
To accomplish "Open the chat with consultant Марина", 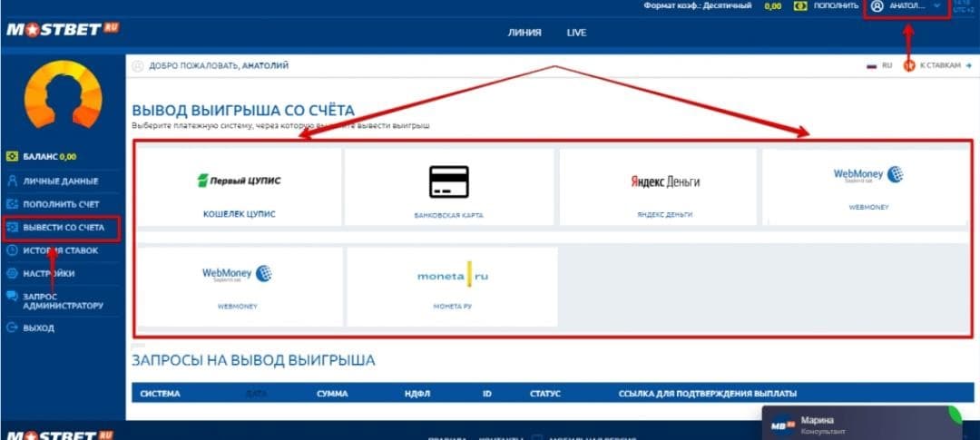I will tap(863, 423).
